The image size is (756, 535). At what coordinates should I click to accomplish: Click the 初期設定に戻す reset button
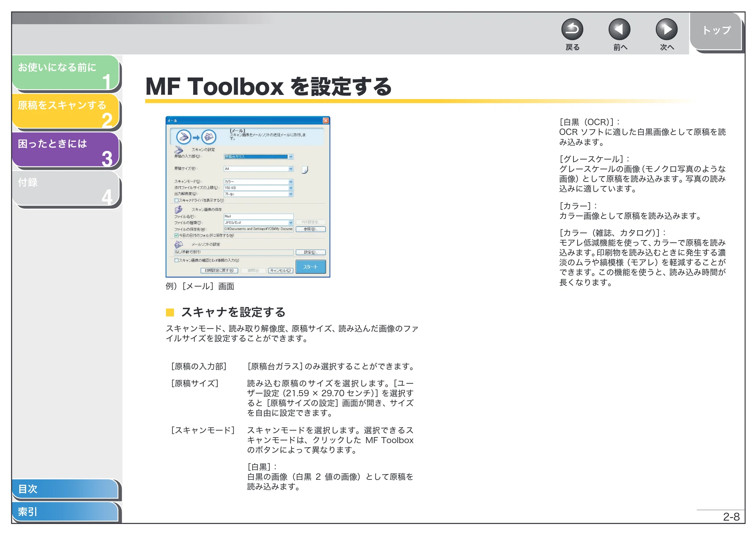219,270
